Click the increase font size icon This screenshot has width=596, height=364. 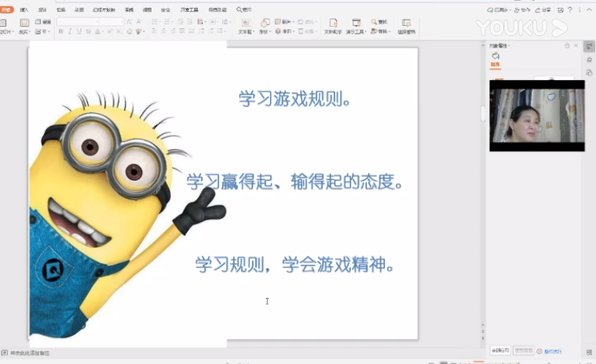[130, 22]
